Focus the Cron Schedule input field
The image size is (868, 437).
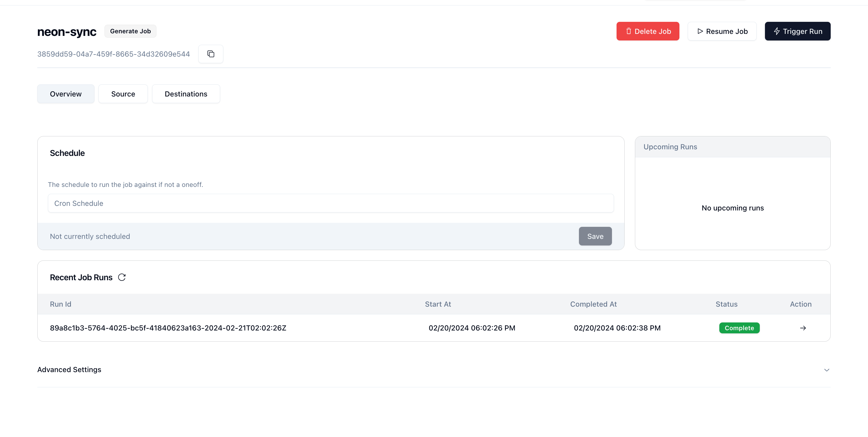pyautogui.click(x=331, y=203)
